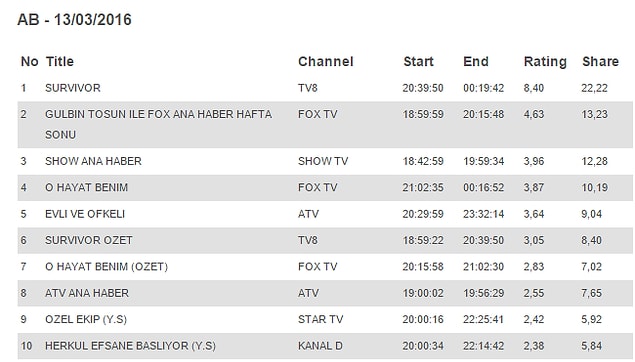The width and height of the screenshot is (635, 362).
Task: Click the Title column header
Action: (x=60, y=62)
